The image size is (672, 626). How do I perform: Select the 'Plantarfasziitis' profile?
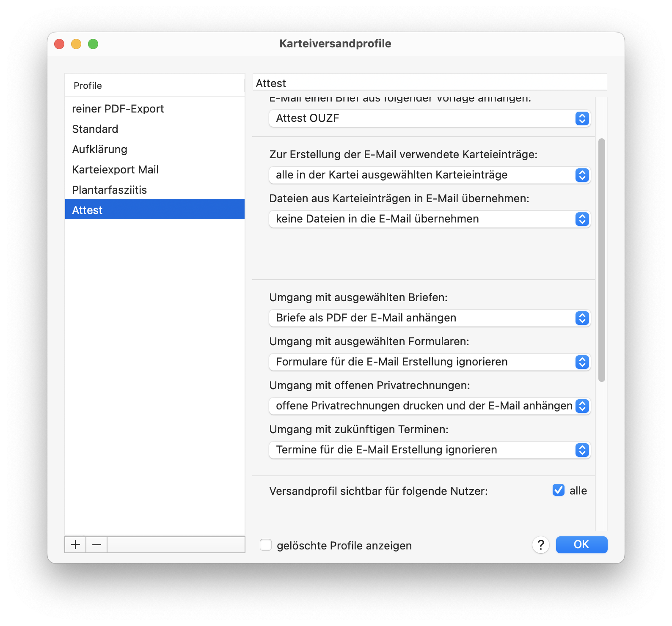pyautogui.click(x=155, y=190)
